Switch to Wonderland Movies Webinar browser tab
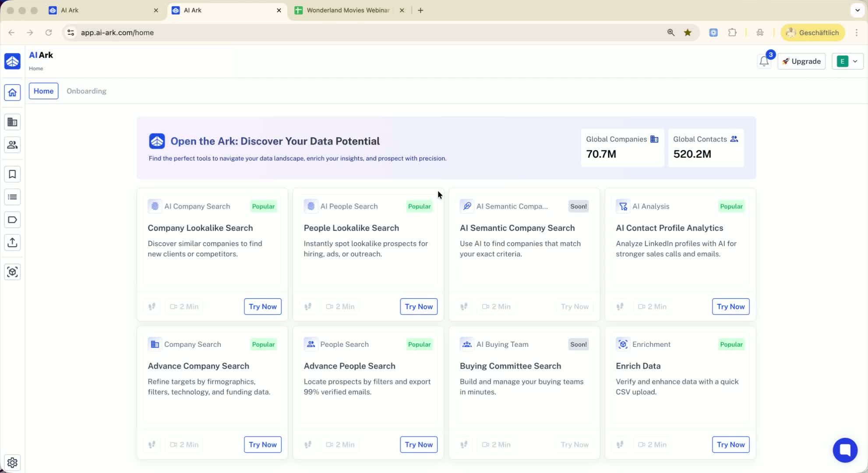 [x=348, y=10]
